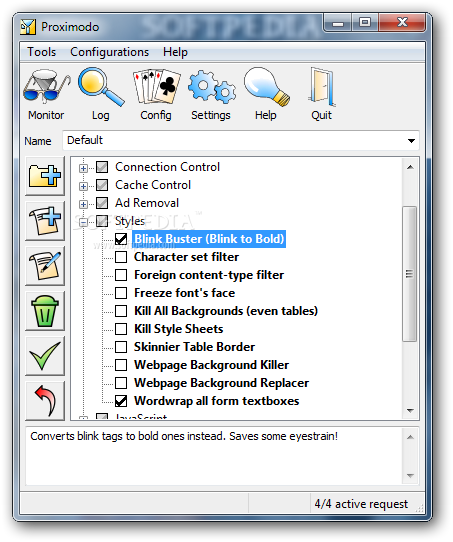Uncheck Wordwrap all form textboxes checkbox

pyautogui.click(x=121, y=401)
